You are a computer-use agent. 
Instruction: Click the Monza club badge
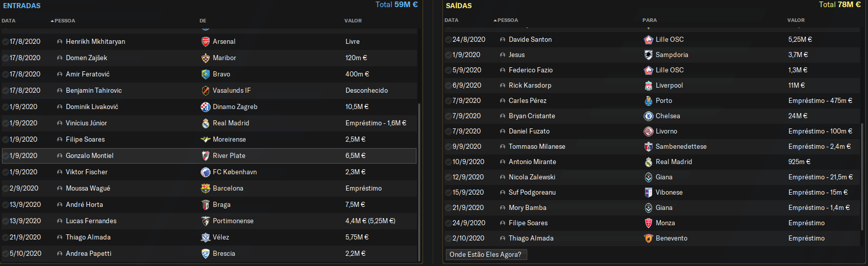tap(648, 223)
